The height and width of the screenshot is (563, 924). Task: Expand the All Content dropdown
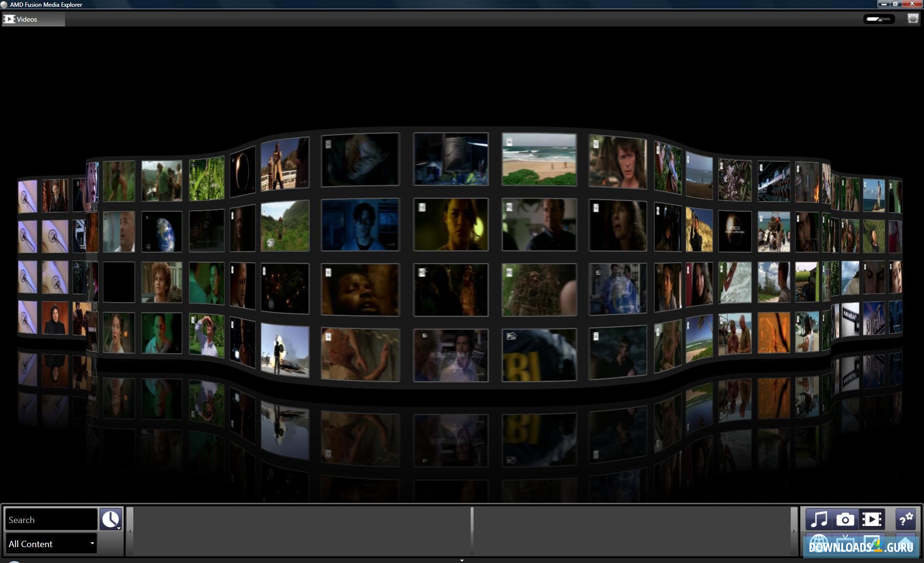coord(51,544)
